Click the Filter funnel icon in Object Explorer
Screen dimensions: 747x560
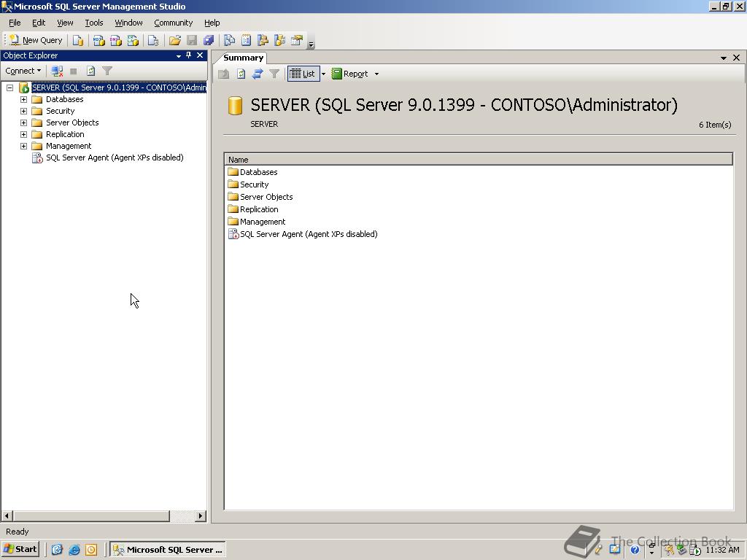[107, 71]
